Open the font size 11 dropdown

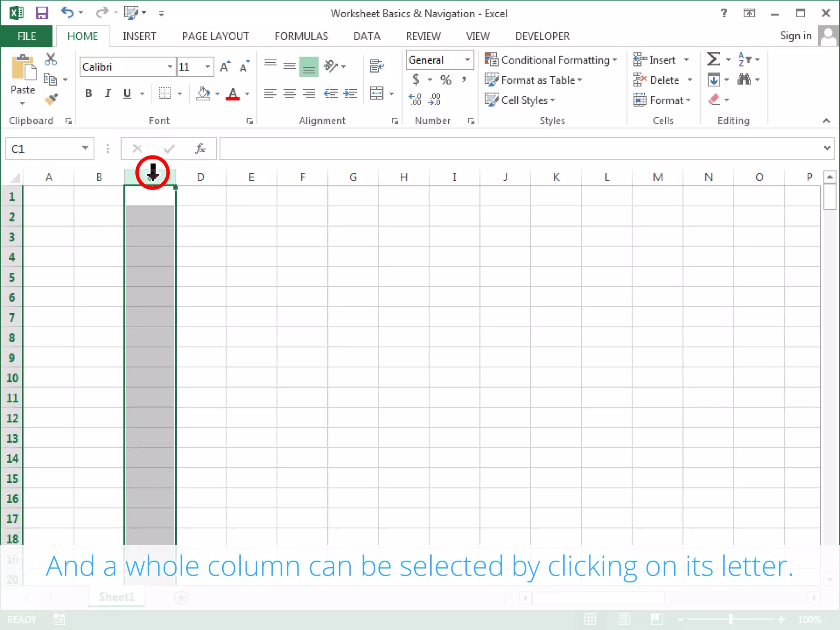tap(208, 67)
